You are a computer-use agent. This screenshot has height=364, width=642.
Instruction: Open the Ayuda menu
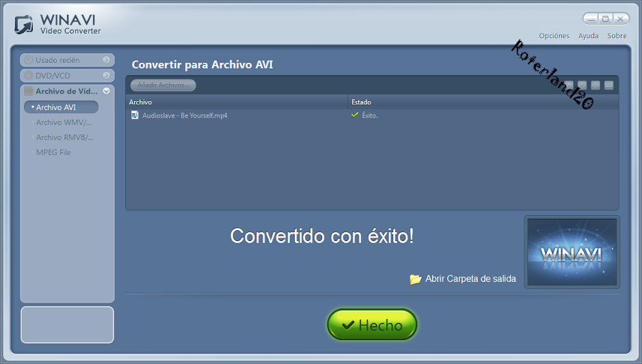[589, 36]
